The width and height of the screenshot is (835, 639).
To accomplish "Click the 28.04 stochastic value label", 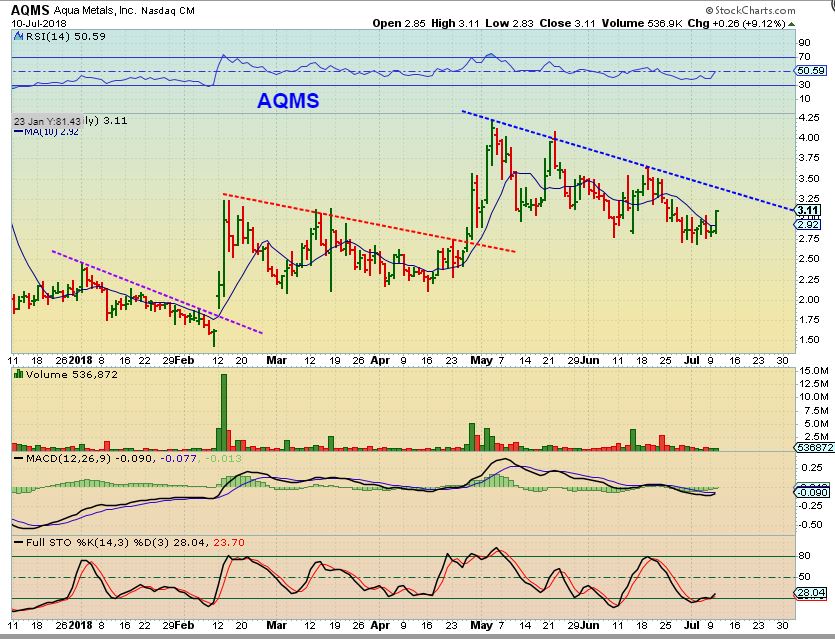I will pyautogui.click(x=811, y=593).
